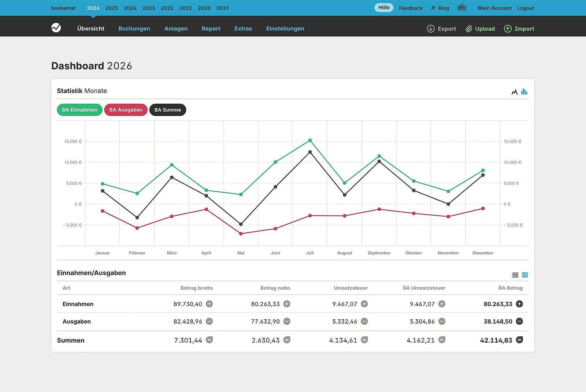Toggle the BA Einnahmen series visibility
This screenshot has height=392, width=586.
(79, 109)
